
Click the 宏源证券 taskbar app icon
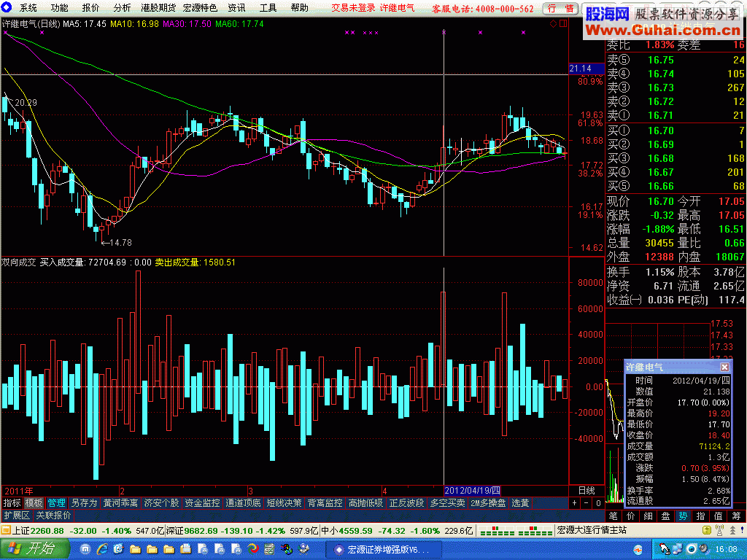(338, 550)
